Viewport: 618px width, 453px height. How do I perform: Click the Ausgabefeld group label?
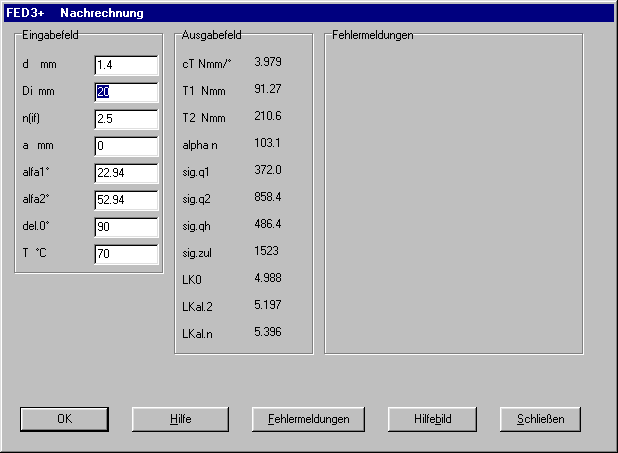pyautogui.click(x=212, y=35)
